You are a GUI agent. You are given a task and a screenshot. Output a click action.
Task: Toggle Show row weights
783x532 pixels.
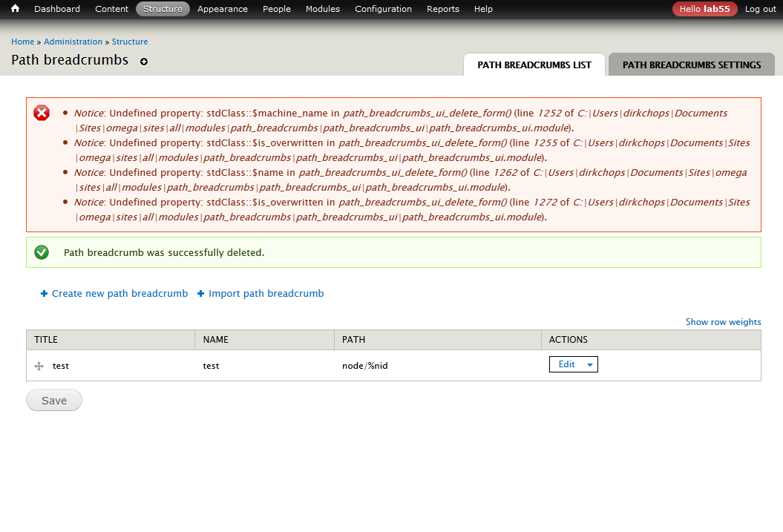[723, 322]
